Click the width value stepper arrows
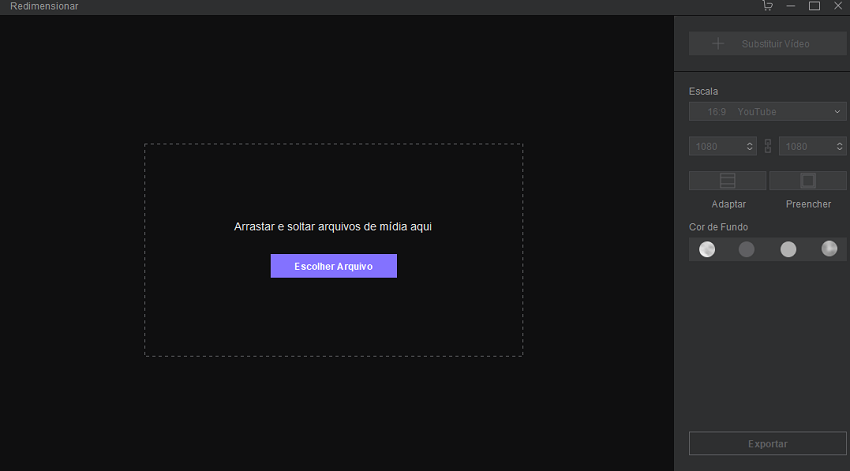 click(751, 146)
